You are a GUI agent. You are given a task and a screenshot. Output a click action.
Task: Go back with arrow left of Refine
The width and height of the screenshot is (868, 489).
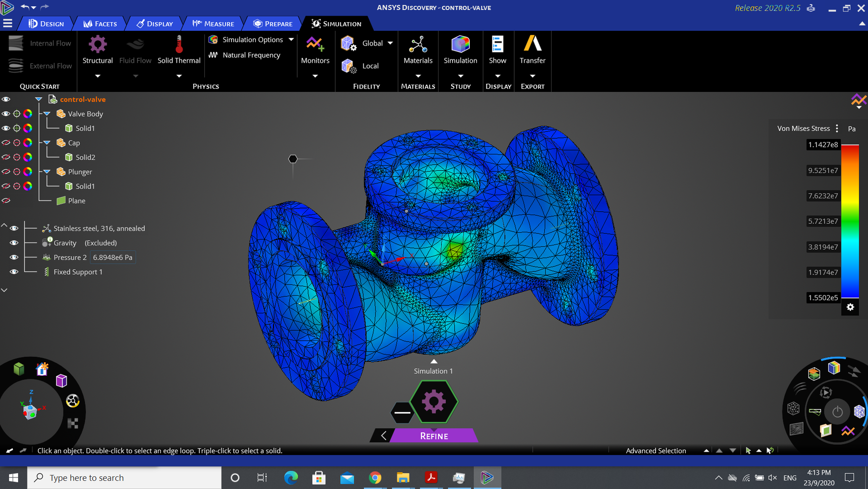point(384,436)
